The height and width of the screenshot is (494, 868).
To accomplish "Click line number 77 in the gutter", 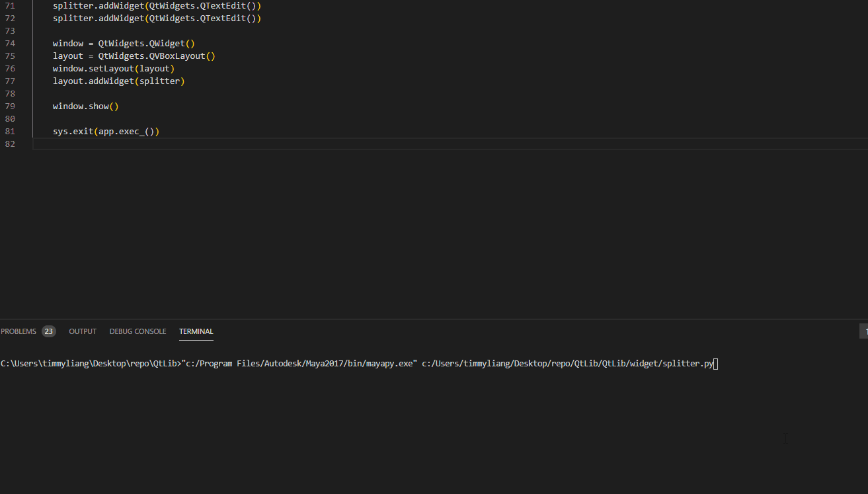I will tap(10, 81).
